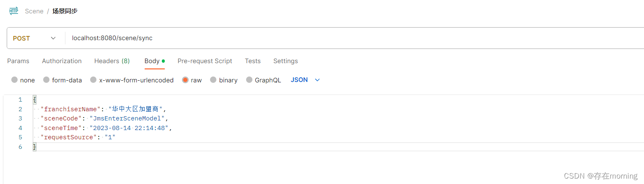Click the HTTP request icon
Screen dimensions: 644x184
(x=14, y=11)
